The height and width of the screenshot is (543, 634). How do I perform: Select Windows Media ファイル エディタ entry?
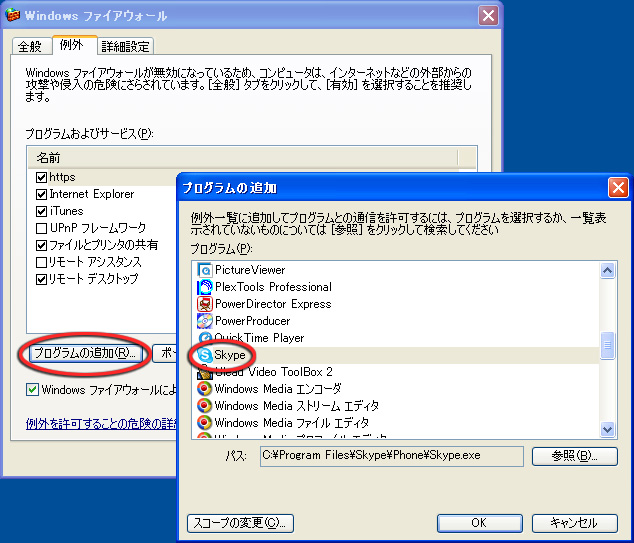(291, 423)
